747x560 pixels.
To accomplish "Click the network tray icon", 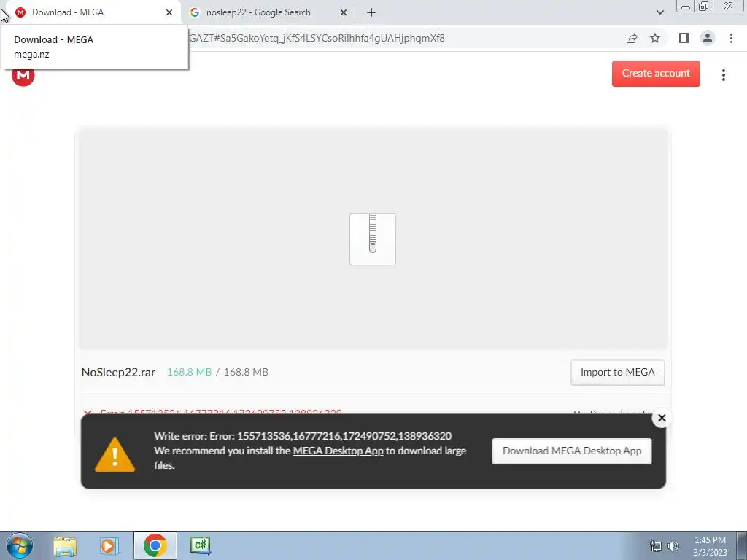I will [656, 546].
